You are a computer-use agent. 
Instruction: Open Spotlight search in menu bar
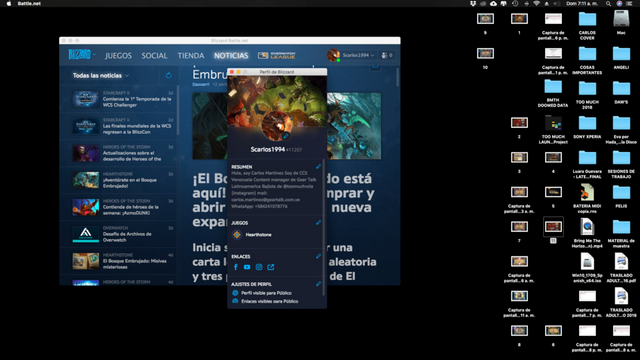(608, 3)
